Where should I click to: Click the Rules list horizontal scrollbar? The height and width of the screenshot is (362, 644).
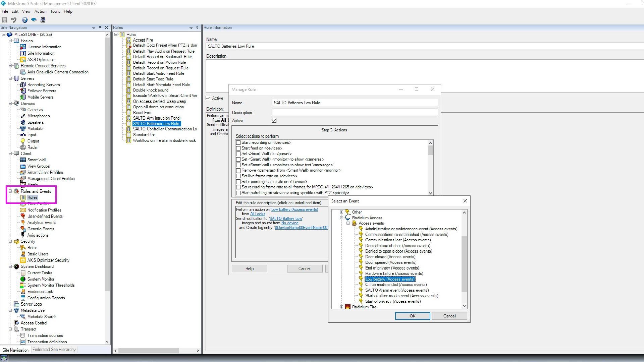pos(149,351)
